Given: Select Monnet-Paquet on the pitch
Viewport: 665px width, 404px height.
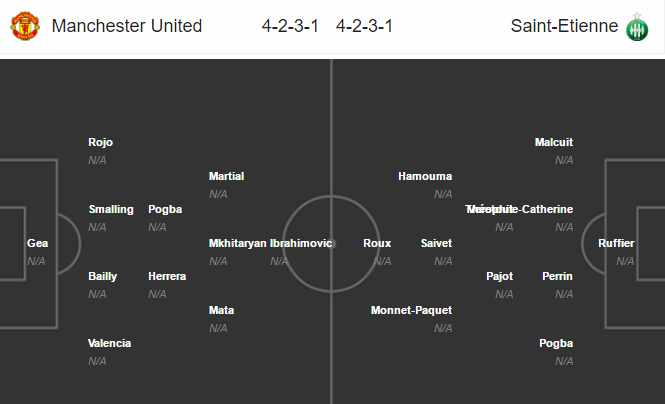Looking at the screenshot, I should [411, 310].
